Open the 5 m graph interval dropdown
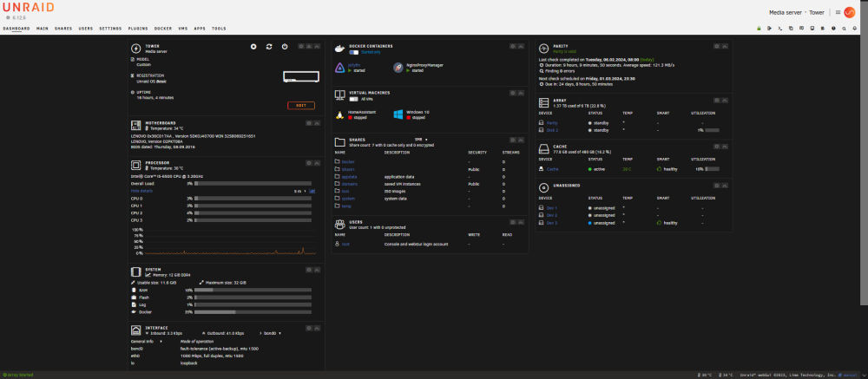 click(x=300, y=191)
